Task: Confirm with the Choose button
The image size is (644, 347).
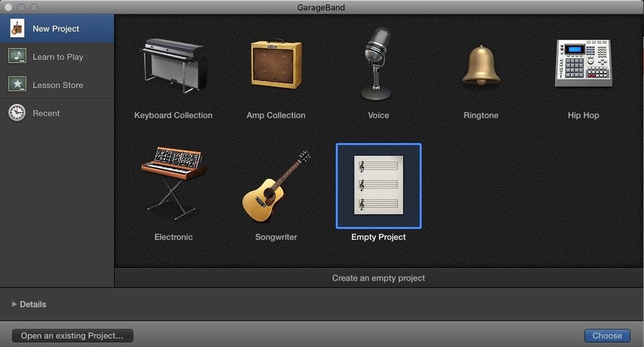Action: pyautogui.click(x=607, y=336)
